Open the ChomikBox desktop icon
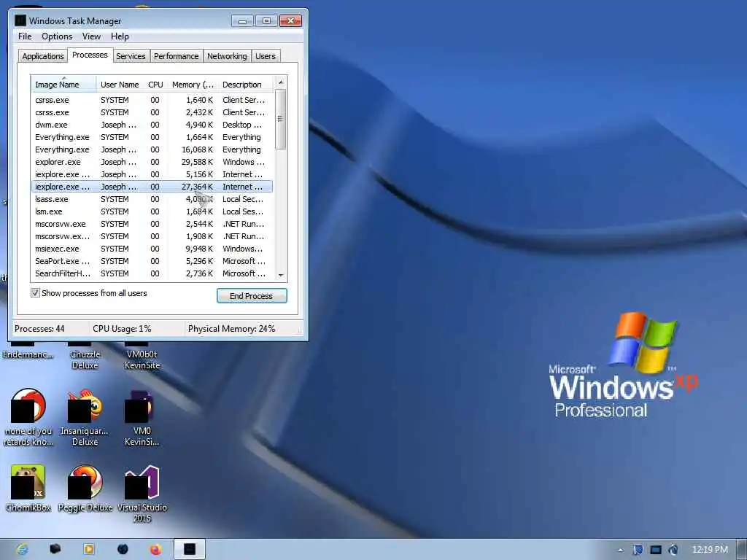The image size is (747, 560). 28,488
